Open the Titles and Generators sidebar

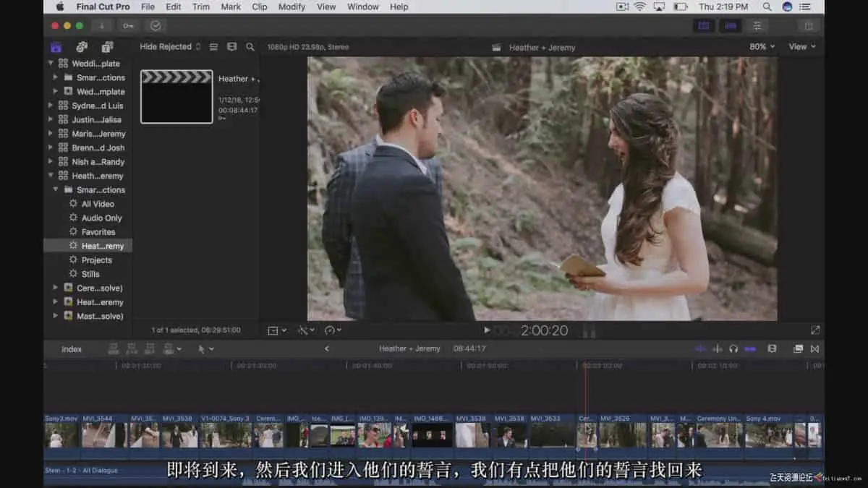coord(107,47)
